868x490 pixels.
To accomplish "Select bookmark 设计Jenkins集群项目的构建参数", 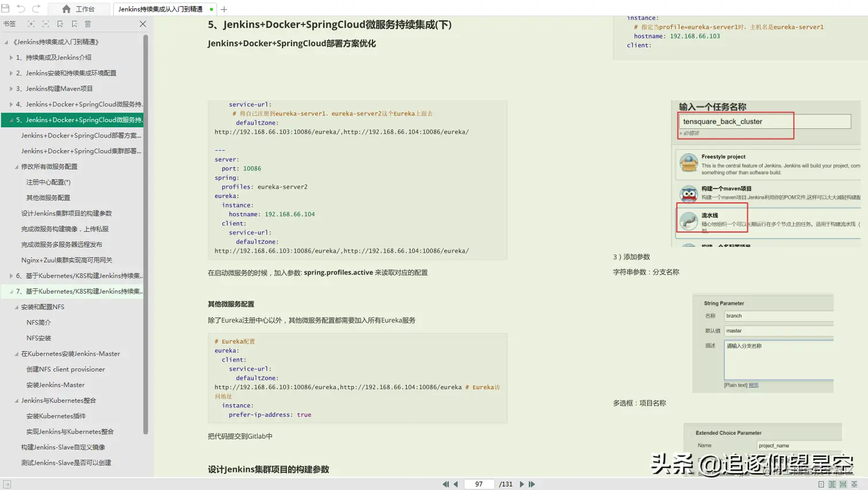I will pyautogui.click(x=67, y=213).
